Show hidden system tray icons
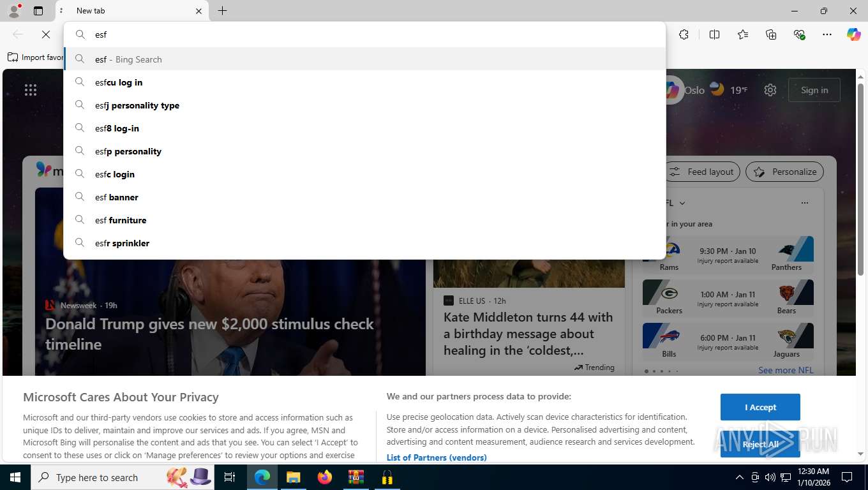The width and height of the screenshot is (868, 490). (740, 477)
